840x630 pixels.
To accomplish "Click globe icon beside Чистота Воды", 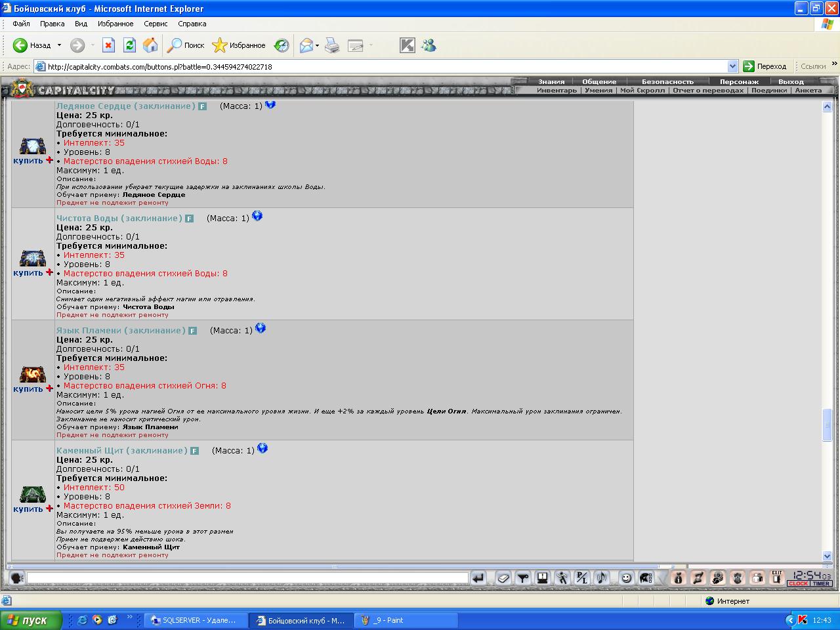I will pyautogui.click(x=257, y=216).
